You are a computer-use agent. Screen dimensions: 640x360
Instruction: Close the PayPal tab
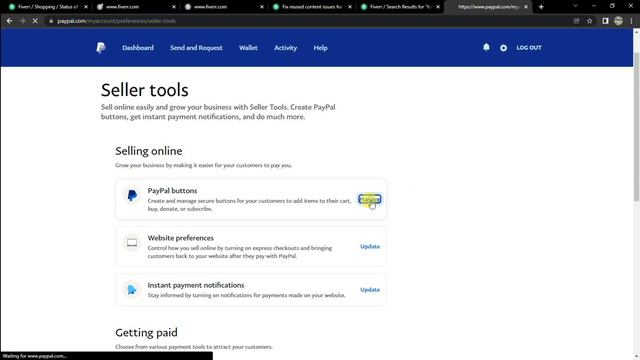point(526,7)
